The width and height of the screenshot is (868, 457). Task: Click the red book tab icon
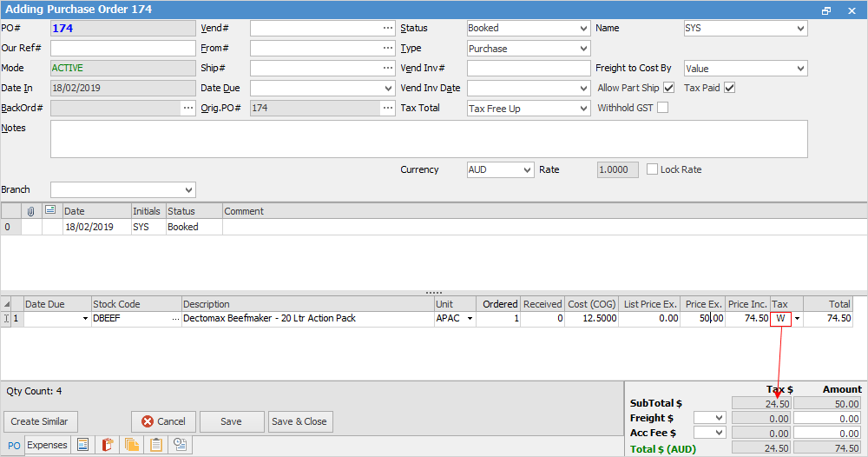(x=108, y=445)
